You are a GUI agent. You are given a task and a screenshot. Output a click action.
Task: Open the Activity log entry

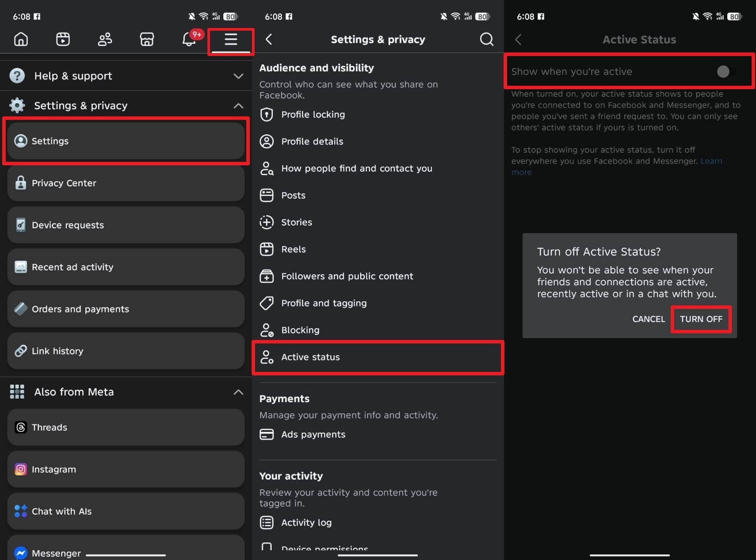click(x=306, y=522)
